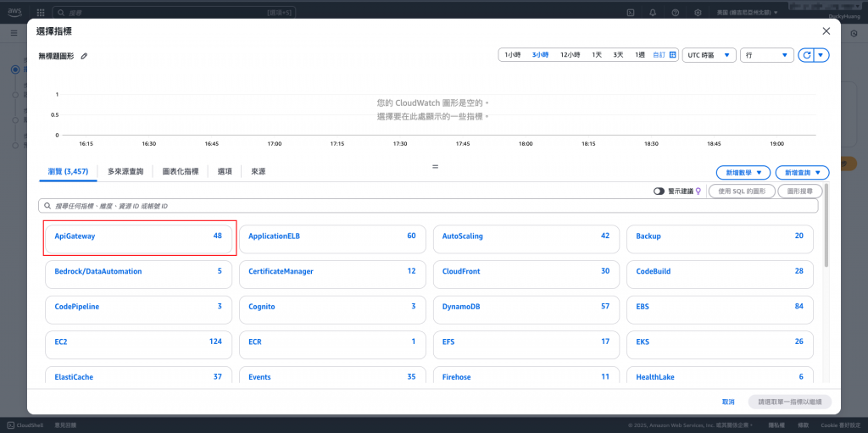The height and width of the screenshot is (433, 868).
Task: Open the custom time range calendar icon
Action: point(672,55)
